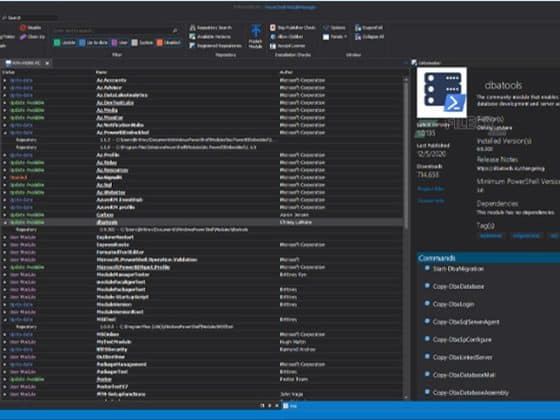Viewport: 560px width, 420px height.
Task: Click the Options icon
Action: pyautogui.click(x=326, y=28)
